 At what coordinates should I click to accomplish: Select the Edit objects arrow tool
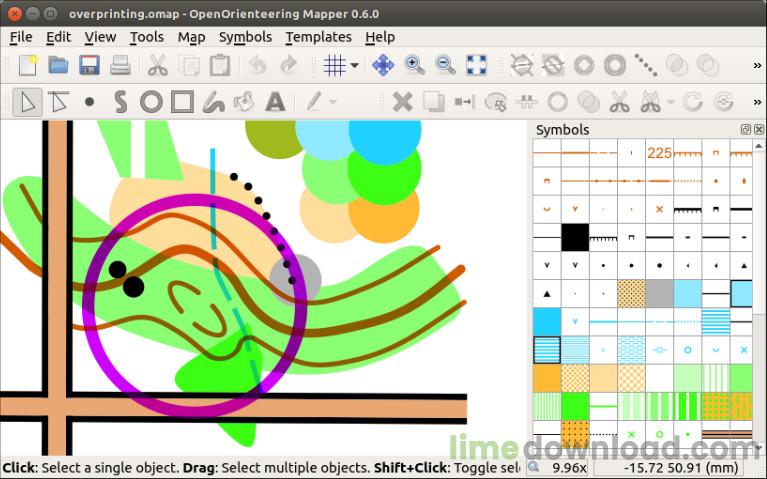click(x=27, y=102)
